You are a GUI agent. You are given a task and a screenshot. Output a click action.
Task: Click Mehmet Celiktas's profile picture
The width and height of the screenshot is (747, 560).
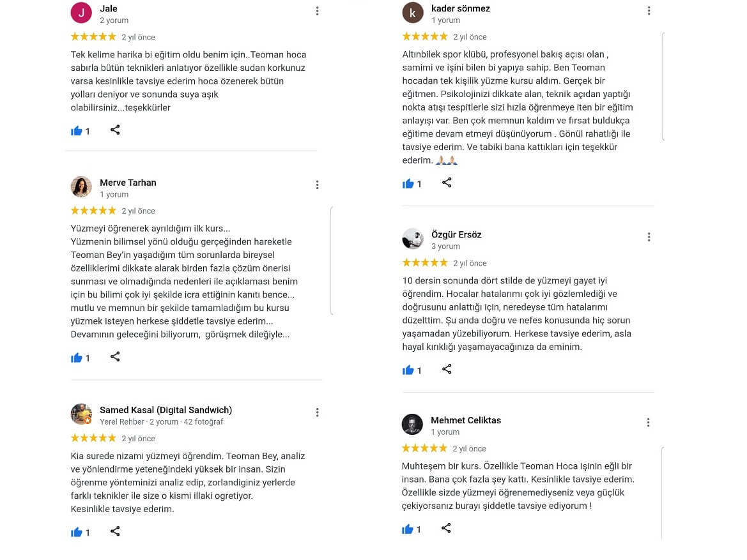click(412, 425)
